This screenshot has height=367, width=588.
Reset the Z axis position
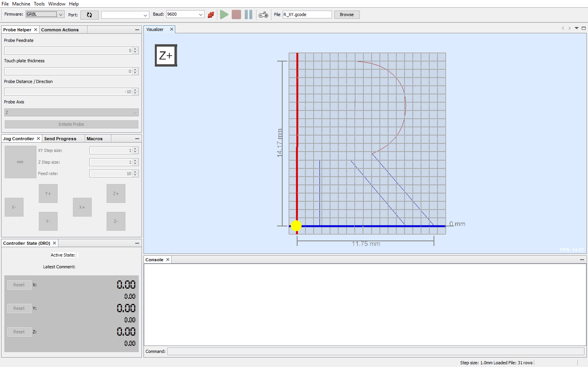pyautogui.click(x=19, y=332)
